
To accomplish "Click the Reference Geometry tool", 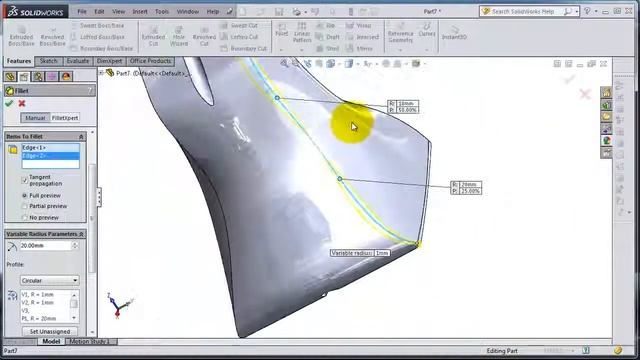I will click(400, 33).
